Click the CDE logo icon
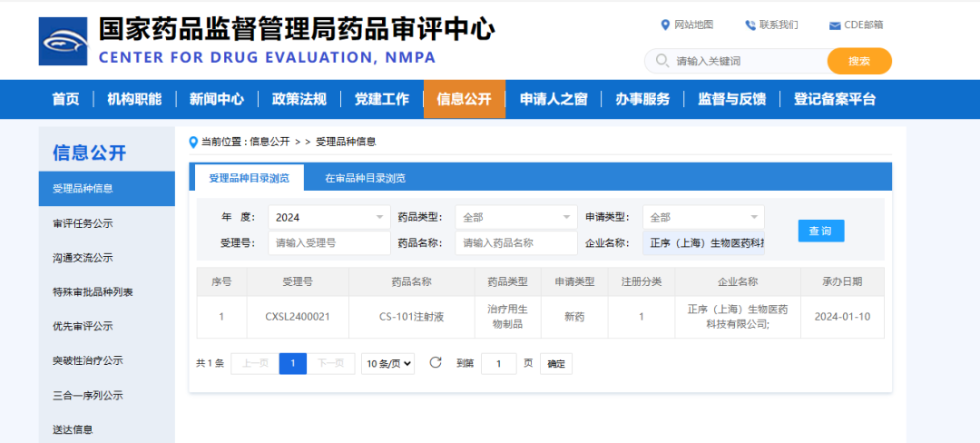 click(63, 42)
